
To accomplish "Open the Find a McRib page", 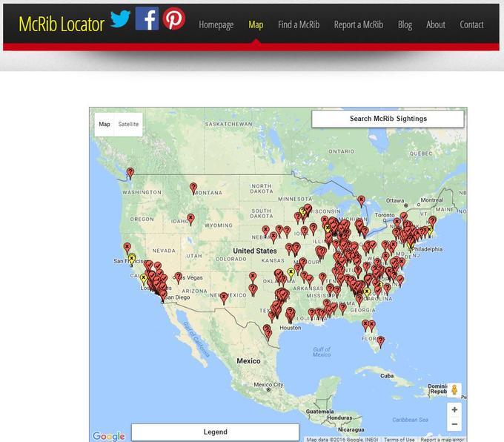I will tap(299, 24).
